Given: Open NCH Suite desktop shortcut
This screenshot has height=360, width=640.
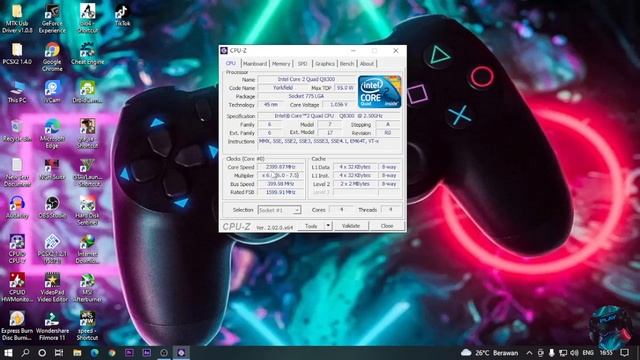Looking at the screenshot, I should (52, 169).
